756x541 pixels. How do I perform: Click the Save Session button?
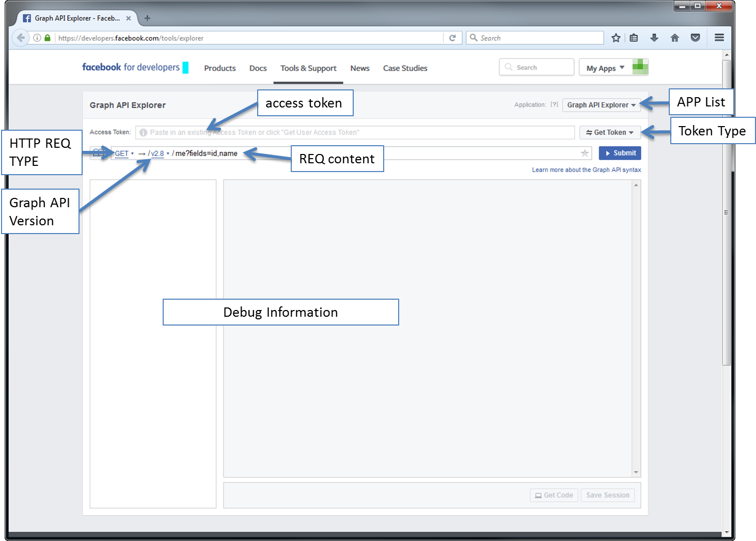[608, 495]
